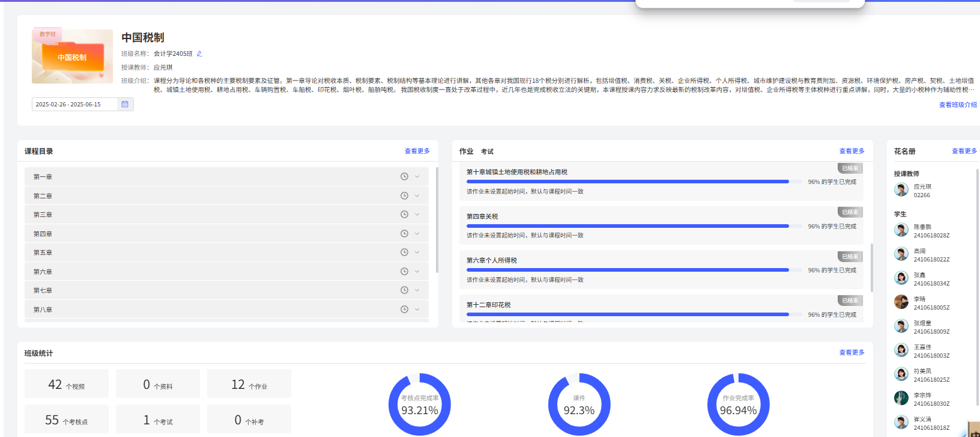Viewport: 980px width, 437px height.
Task: Click the 2025-02-26 - 2025-06-15 date field
Action: (74, 105)
